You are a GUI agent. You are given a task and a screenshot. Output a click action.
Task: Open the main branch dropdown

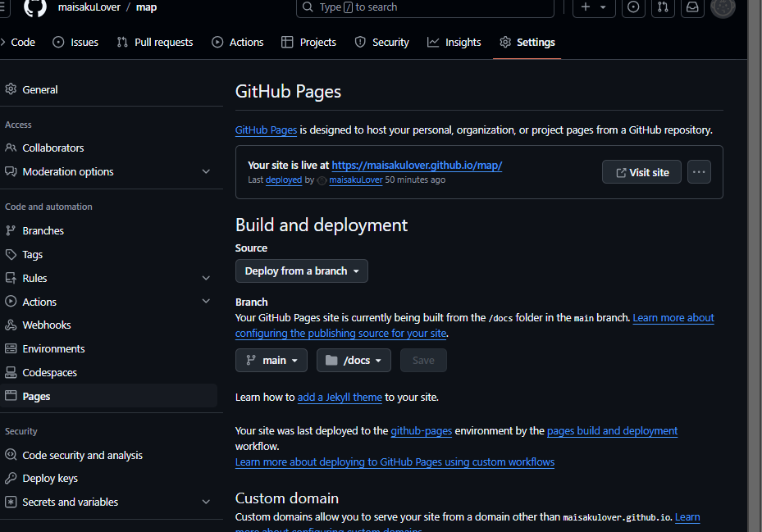pos(271,361)
